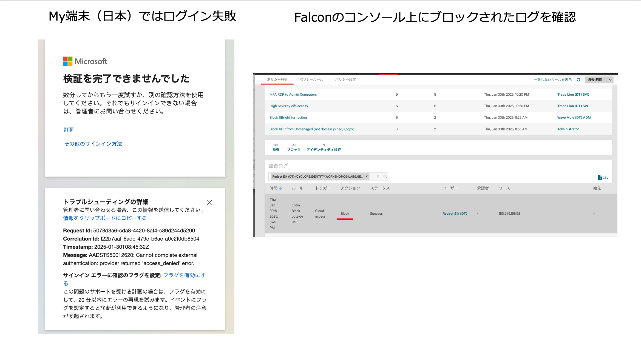Click the ソース column header
641x364 pixels.
[x=504, y=188]
